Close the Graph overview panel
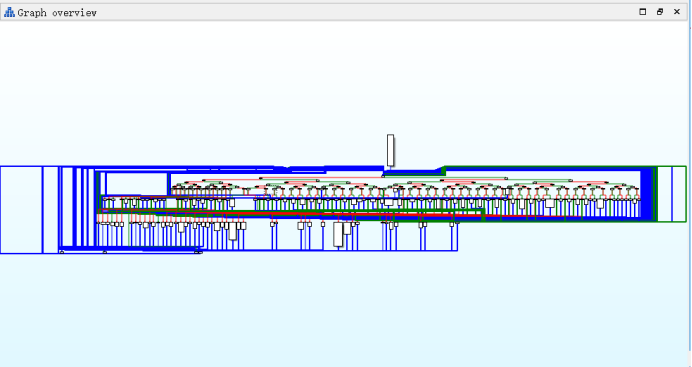This screenshot has width=692, height=367. [x=677, y=12]
